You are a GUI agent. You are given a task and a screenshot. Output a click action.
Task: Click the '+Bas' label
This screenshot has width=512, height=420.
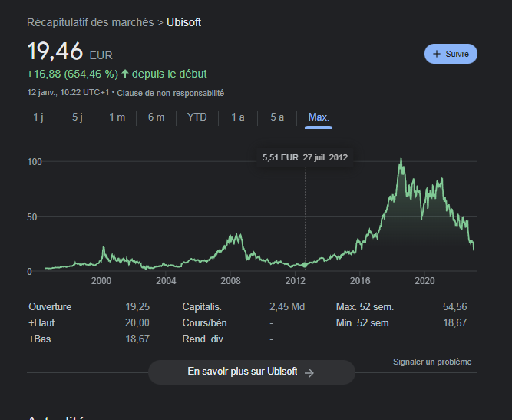[40, 339]
